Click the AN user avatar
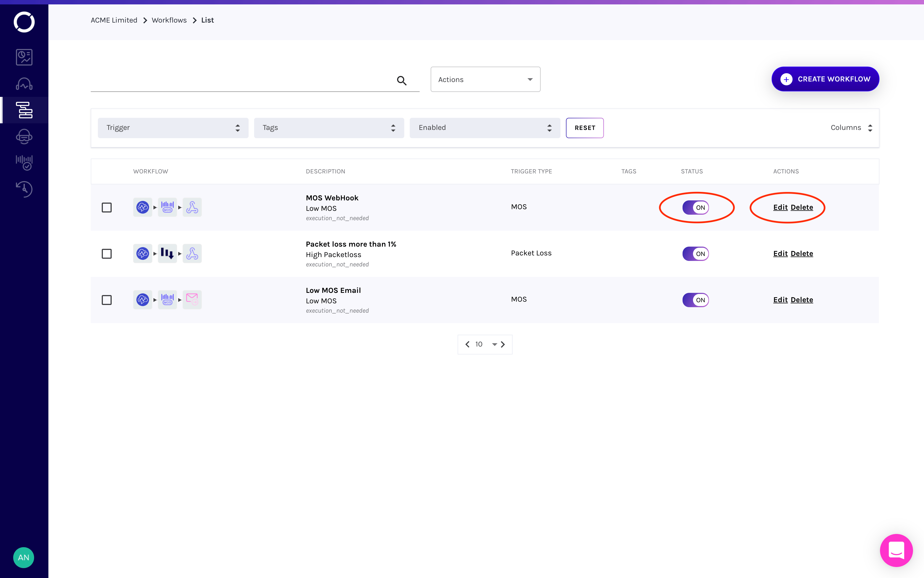 tap(24, 557)
